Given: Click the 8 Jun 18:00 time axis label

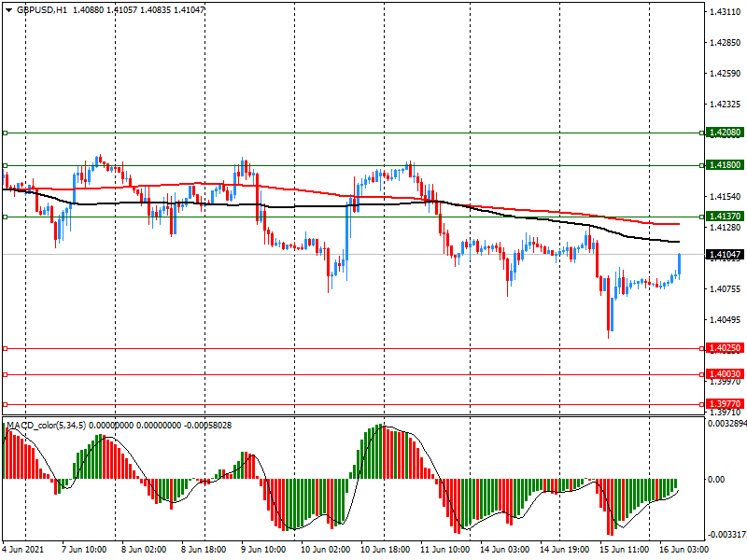Looking at the screenshot, I should 204,550.
